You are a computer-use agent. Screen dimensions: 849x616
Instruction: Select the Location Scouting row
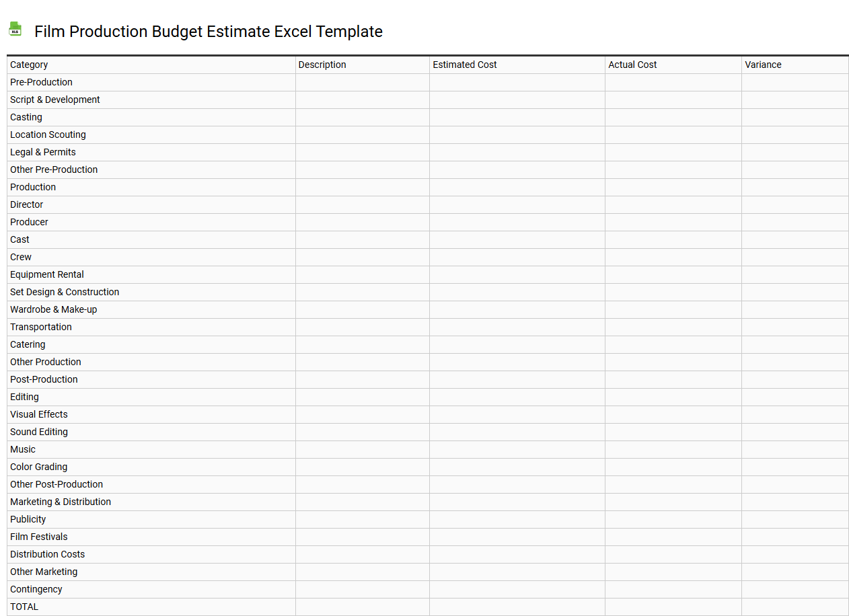click(48, 134)
